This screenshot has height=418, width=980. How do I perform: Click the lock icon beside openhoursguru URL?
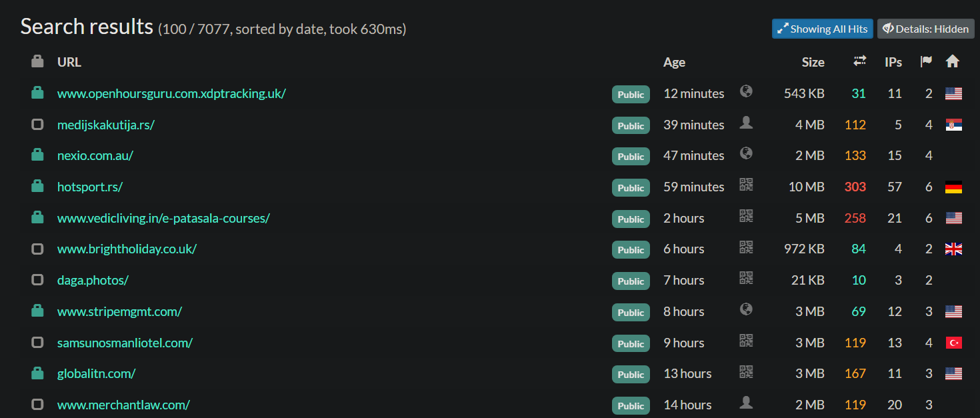[x=37, y=93]
